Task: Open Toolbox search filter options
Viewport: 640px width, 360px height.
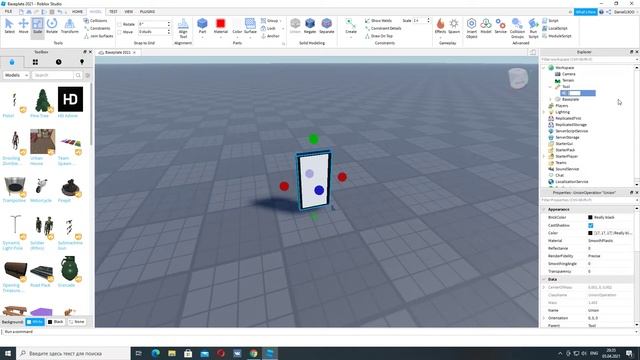Action: pyautogui.click(x=87, y=75)
